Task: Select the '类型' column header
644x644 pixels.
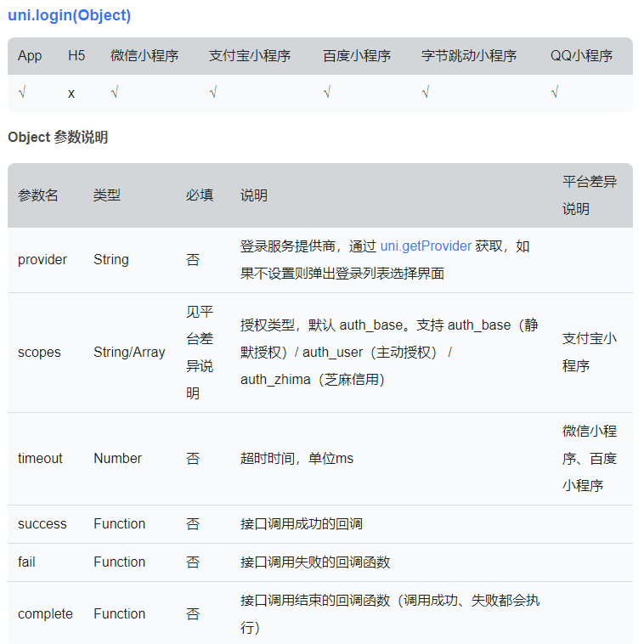Action: tap(107, 195)
